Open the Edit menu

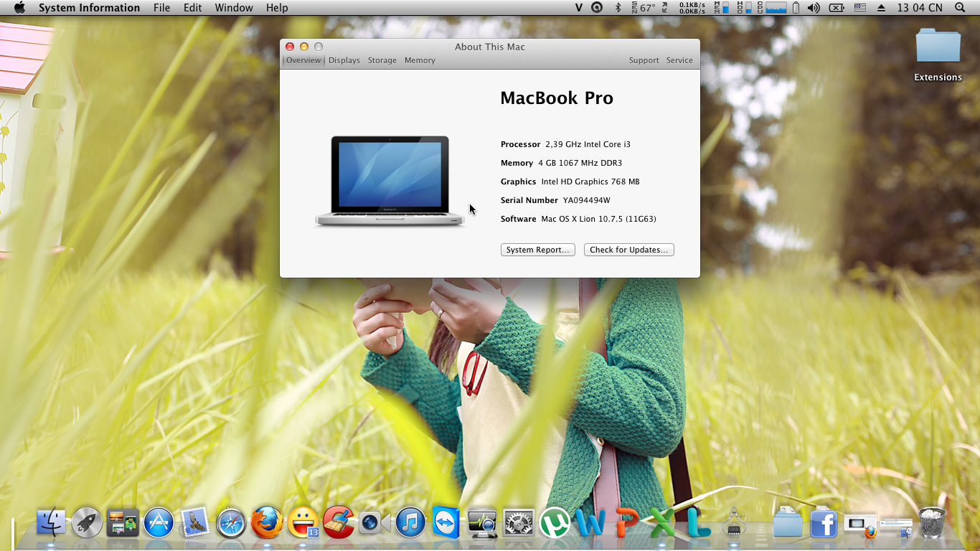[192, 8]
